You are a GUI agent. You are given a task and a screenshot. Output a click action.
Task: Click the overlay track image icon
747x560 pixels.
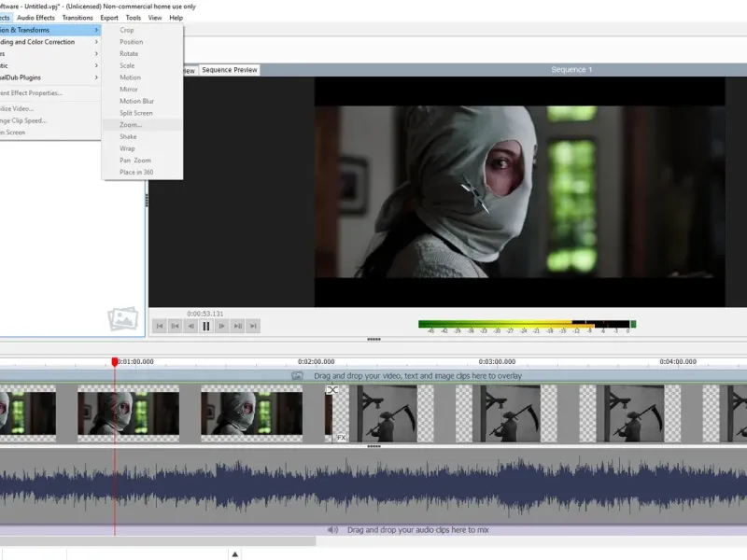point(297,376)
